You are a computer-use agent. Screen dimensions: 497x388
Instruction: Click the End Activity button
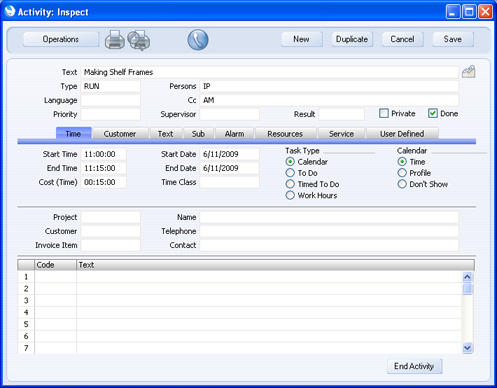[414, 366]
